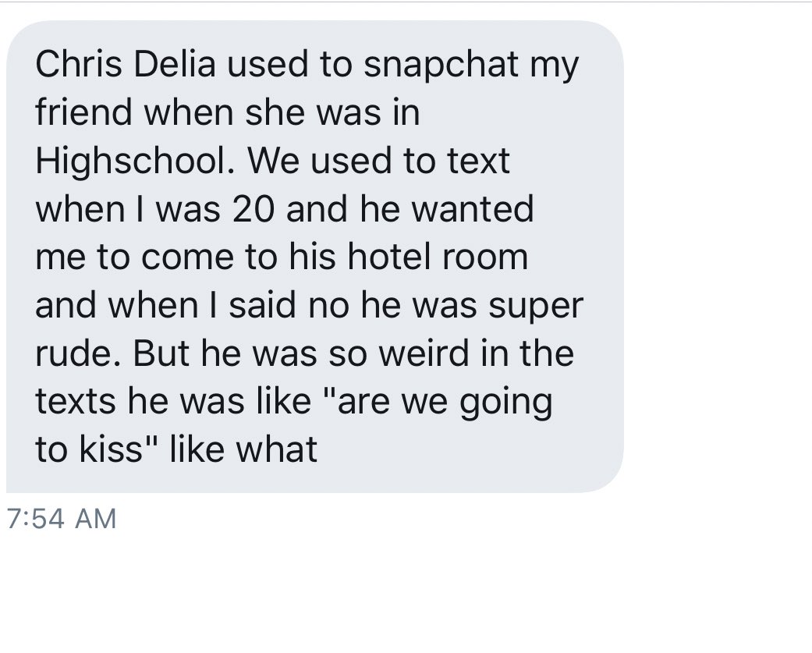Click the word 'come' in message
This screenshot has width=812, height=653.
point(187,259)
